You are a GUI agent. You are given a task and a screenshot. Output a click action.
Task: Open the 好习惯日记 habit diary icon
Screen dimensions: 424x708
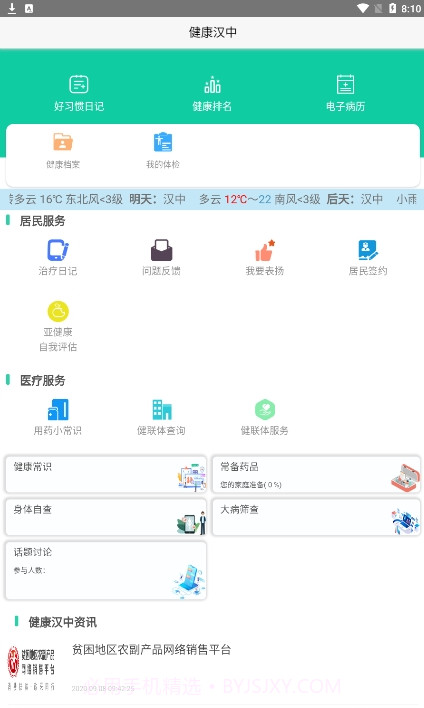click(x=79, y=84)
